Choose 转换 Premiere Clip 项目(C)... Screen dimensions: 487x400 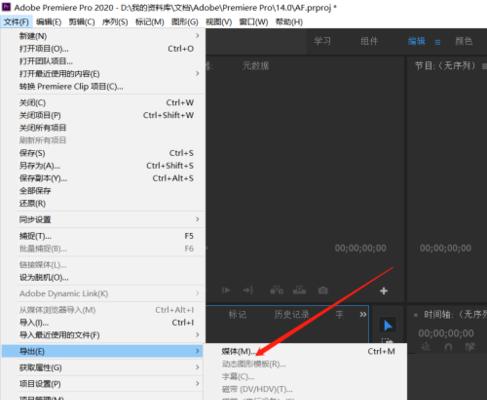(x=103, y=86)
